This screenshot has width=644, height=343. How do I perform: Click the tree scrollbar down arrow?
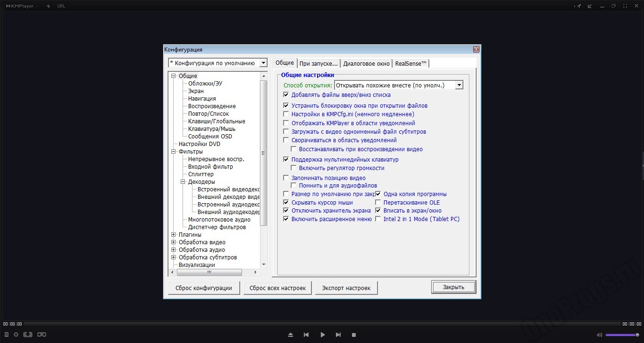click(264, 265)
